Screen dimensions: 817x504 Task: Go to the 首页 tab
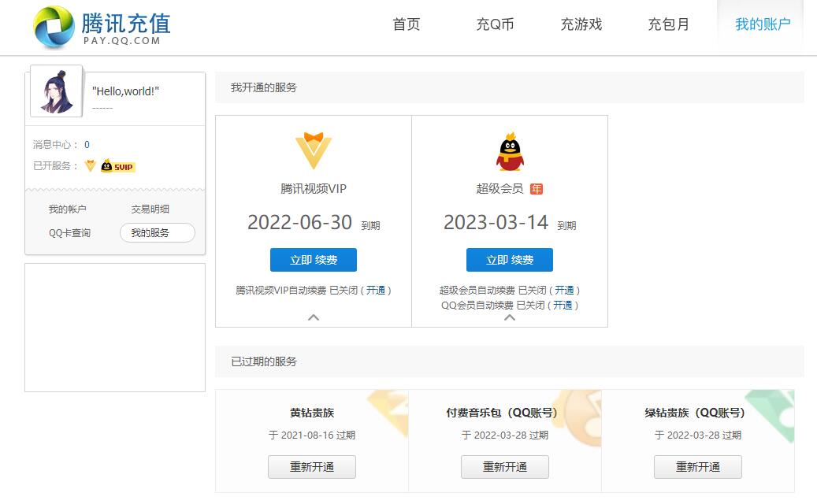click(406, 24)
